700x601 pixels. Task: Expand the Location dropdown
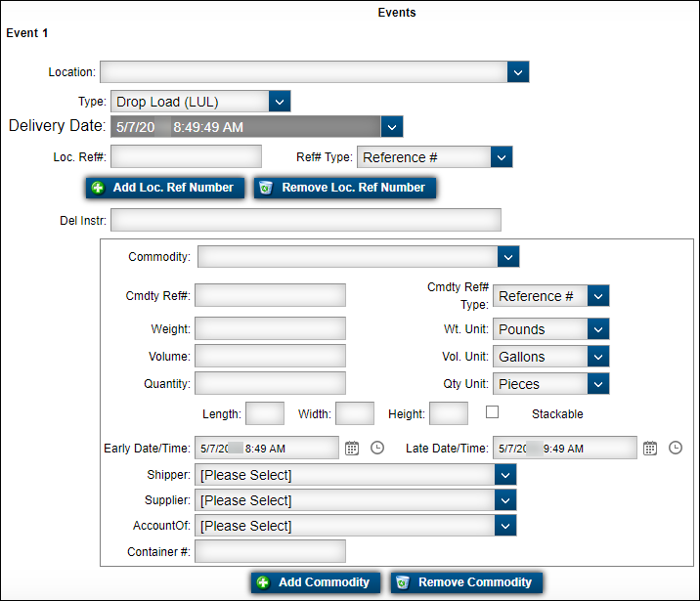(518, 72)
